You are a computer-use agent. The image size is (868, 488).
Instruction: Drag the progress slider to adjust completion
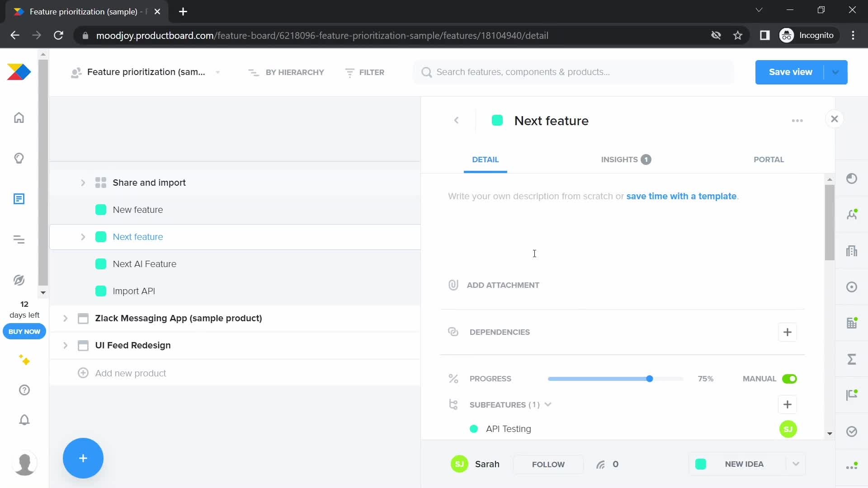coord(650,379)
